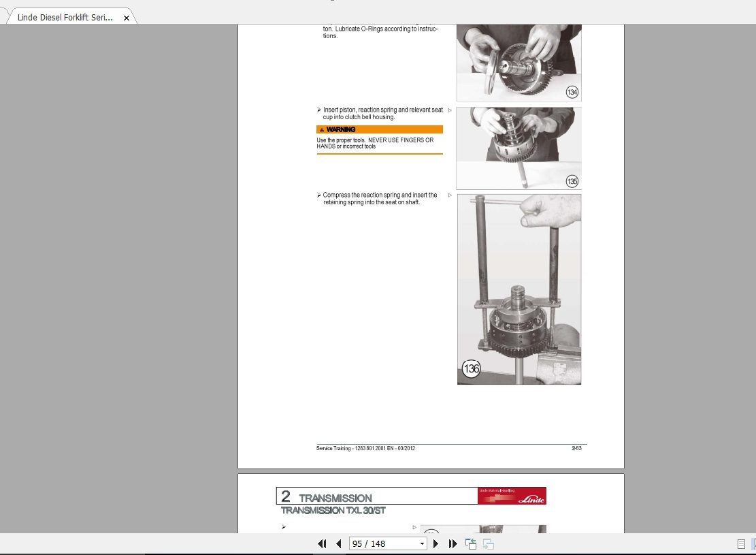Screen dimensions: 756x555
Task: Click the Linde logo in the header
Action: click(512, 496)
